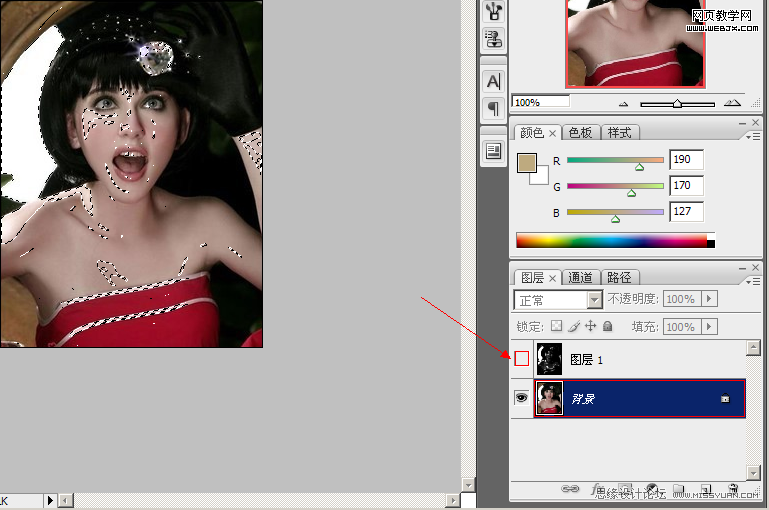The width and height of the screenshot is (769, 510).
Task: Switch to the 通道 channels tab
Action: [x=580, y=277]
